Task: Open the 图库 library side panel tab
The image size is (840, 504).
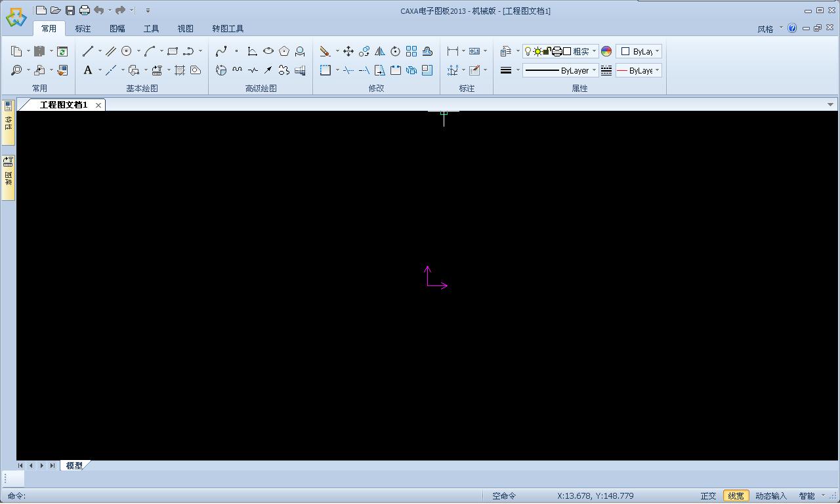Action: pyautogui.click(x=9, y=178)
